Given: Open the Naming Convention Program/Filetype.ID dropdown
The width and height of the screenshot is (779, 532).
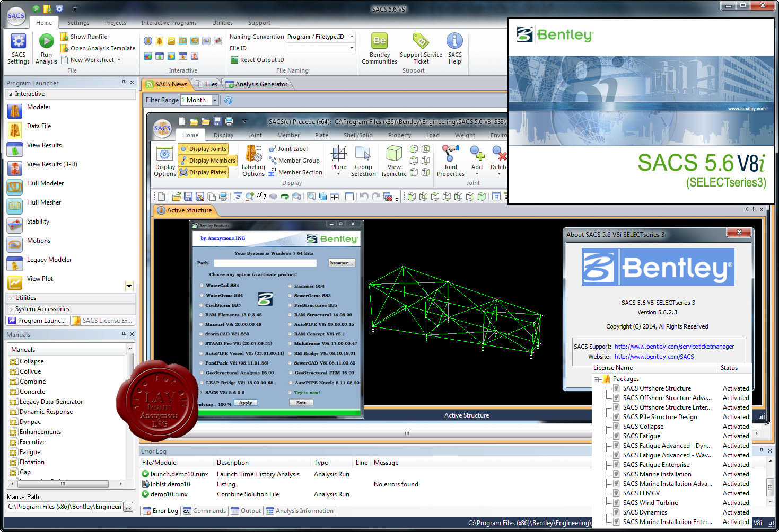Looking at the screenshot, I should [x=352, y=37].
